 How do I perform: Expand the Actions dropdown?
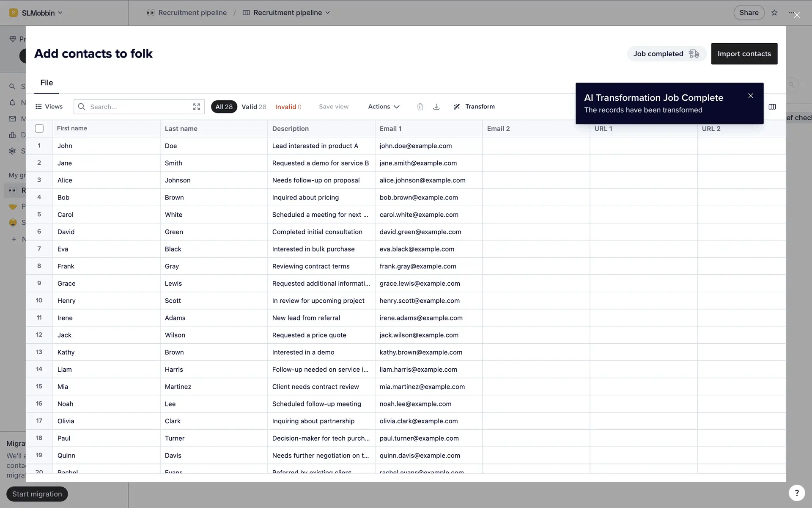pyautogui.click(x=384, y=107)
